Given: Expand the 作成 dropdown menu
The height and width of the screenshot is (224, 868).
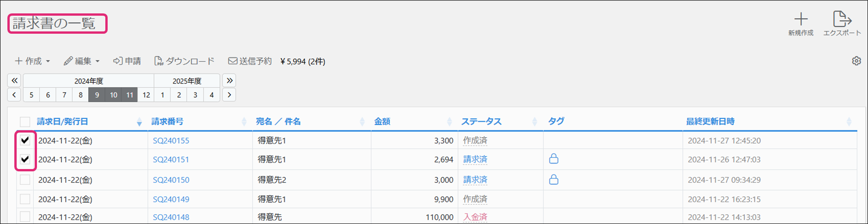Looking at the screenshot, I should (32, 61).
